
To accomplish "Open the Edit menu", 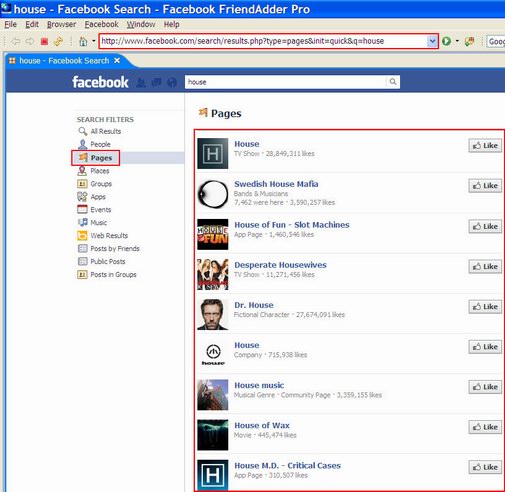I will pyautogui.click(x=32, y=24).
